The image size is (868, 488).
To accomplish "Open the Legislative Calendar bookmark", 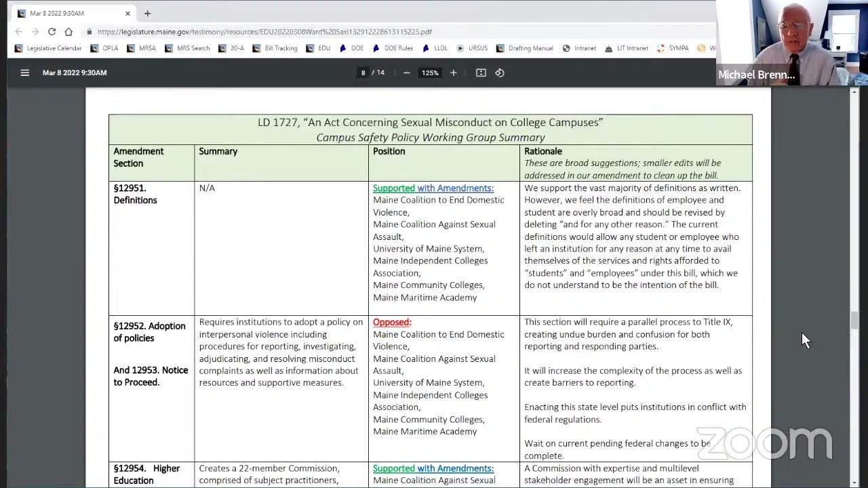I will 48,48.
